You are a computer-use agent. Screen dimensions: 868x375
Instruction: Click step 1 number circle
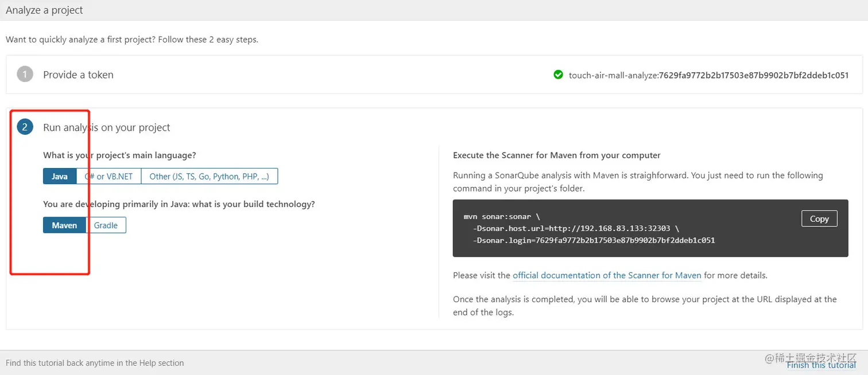pyautogui.click(x=25, y=75)
